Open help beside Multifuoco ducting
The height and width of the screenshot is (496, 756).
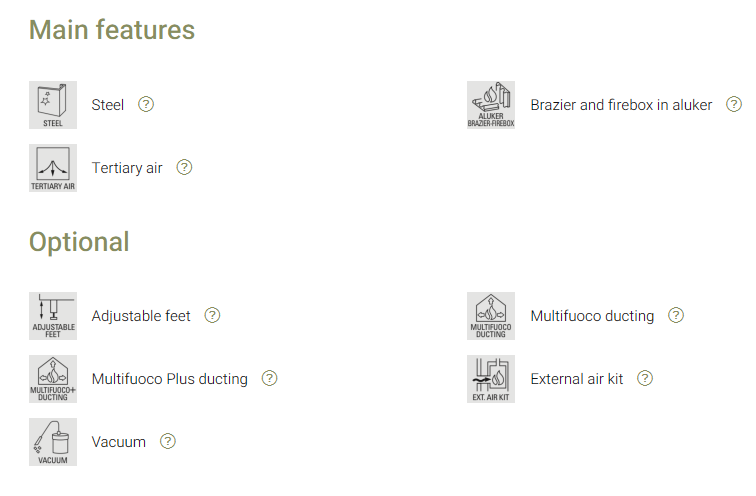point(676,315)
